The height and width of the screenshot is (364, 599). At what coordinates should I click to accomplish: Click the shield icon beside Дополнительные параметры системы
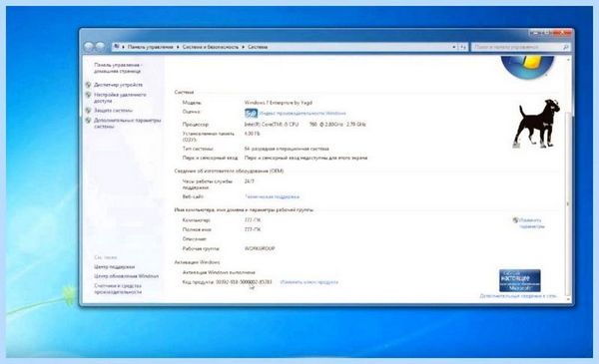click(x=88, y=121)
